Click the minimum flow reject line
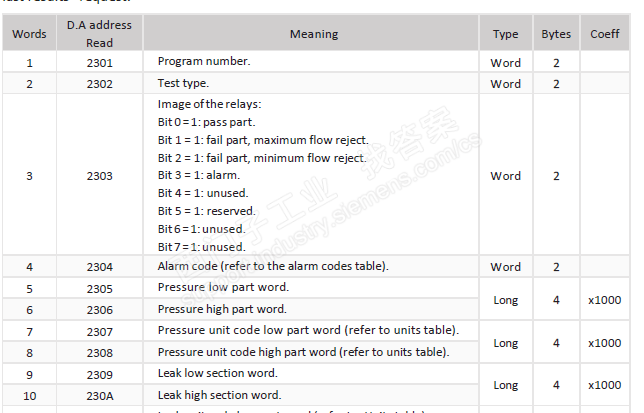The image size is (644, 413). [262, 158]
